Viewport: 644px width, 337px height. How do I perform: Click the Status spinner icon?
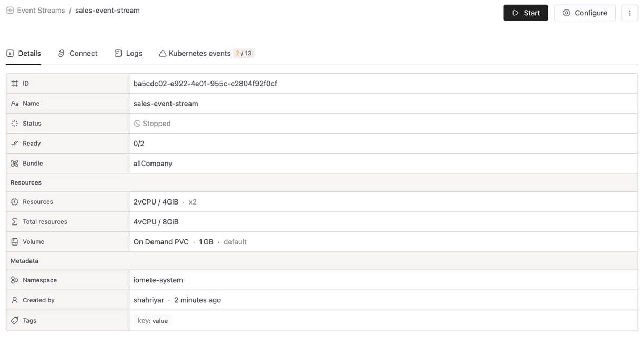pos(15,124)
